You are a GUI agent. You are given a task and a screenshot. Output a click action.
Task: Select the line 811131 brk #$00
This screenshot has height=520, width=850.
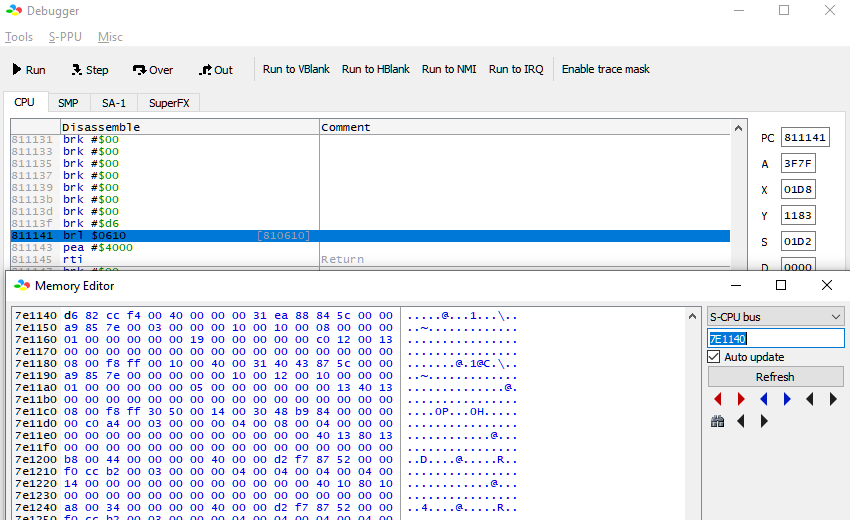370,139
